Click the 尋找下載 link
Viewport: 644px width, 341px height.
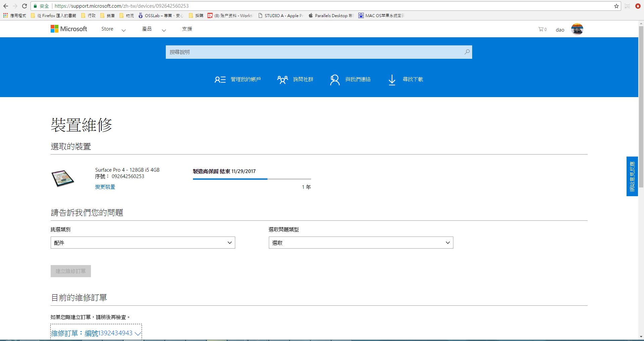413,80
